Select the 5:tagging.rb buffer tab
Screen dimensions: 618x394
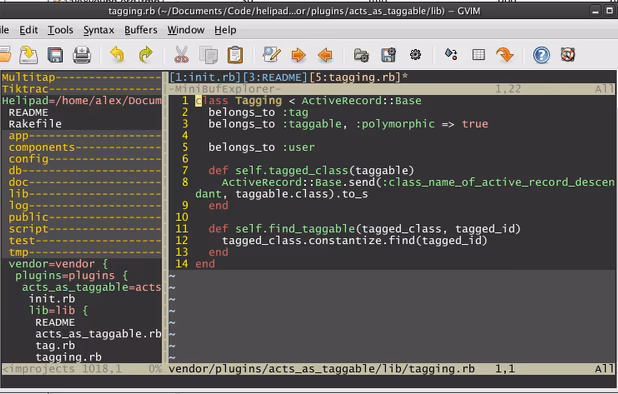click(355, 77)
